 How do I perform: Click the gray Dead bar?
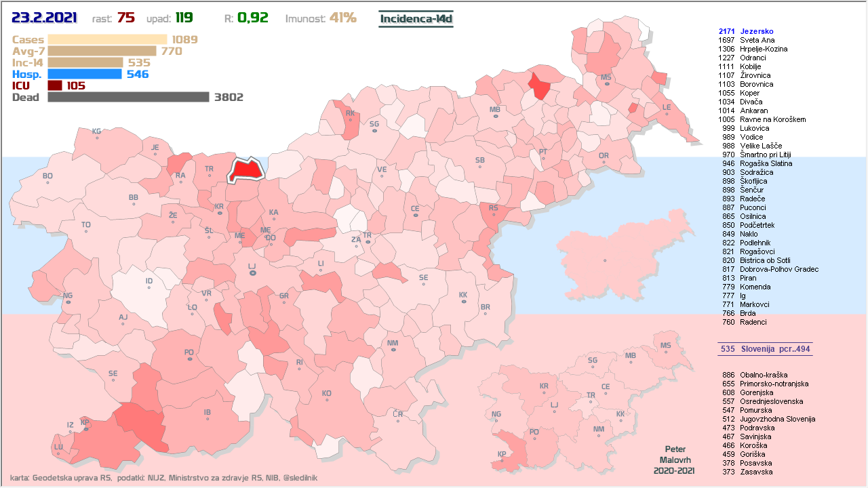pyautogui.click(x=128, y=97)
